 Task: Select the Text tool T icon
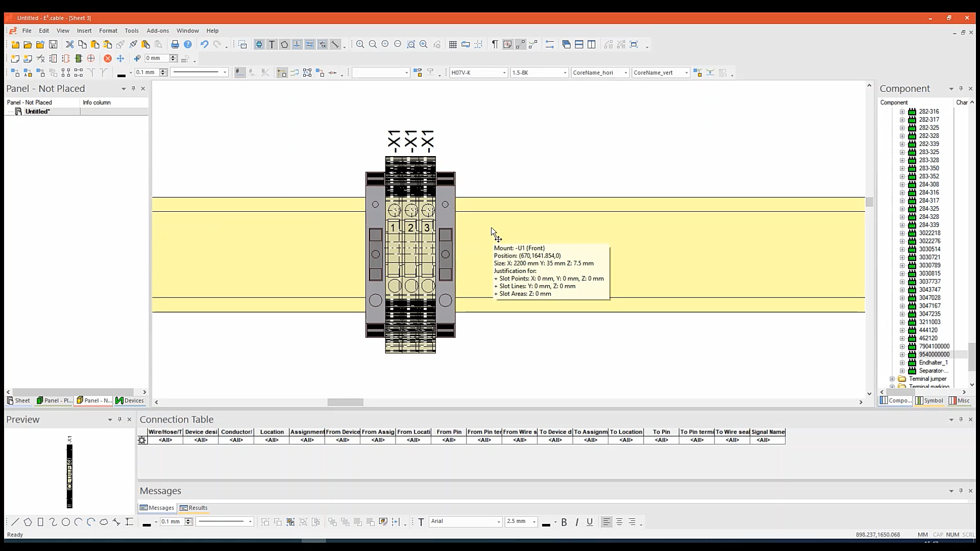coord(272,44)
